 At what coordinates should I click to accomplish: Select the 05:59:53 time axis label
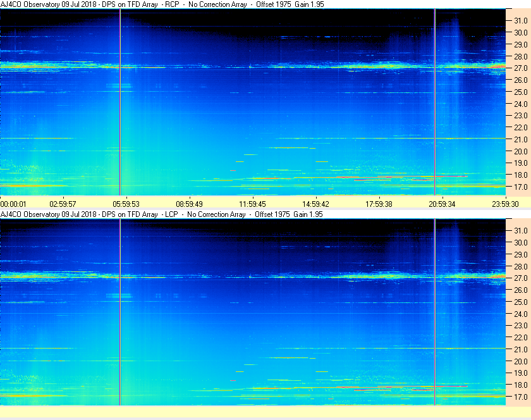126,204
